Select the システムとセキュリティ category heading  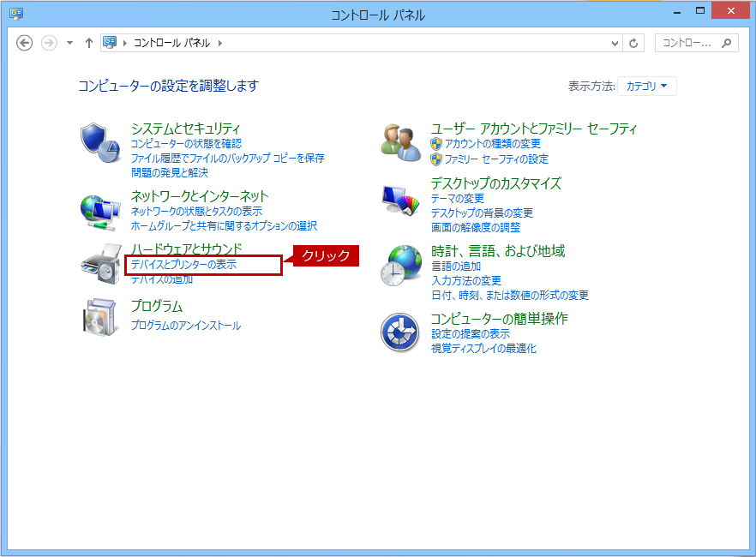185,129
